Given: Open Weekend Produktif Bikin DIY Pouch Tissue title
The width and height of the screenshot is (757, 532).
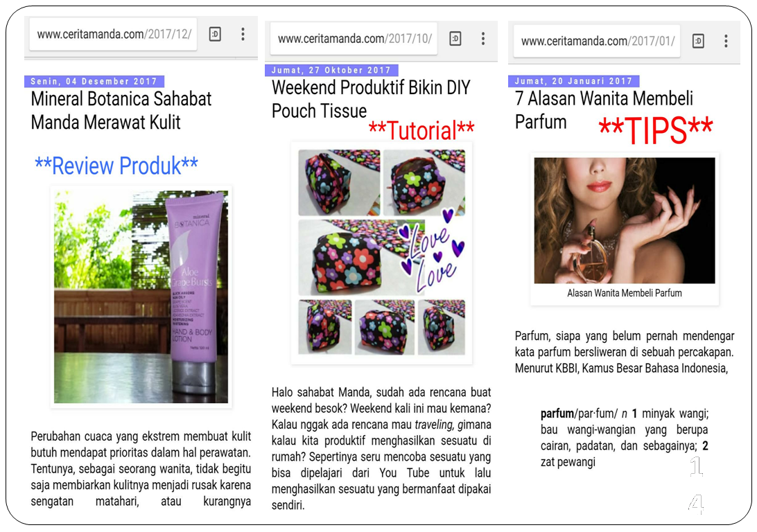Looking at the screenshot, I should pos(371,99).
